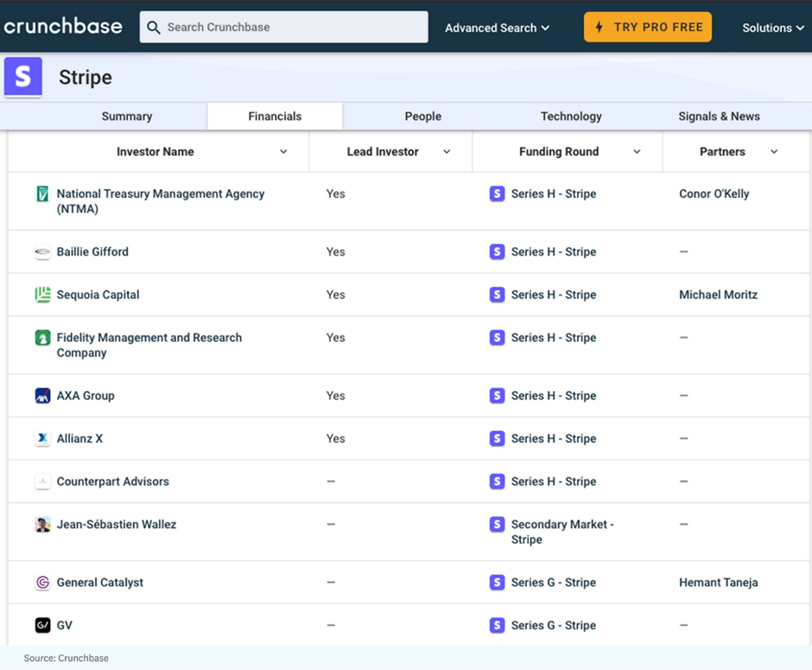
Task: Open Series H - Stripe for Allianz X
Action: pos(554,439)
